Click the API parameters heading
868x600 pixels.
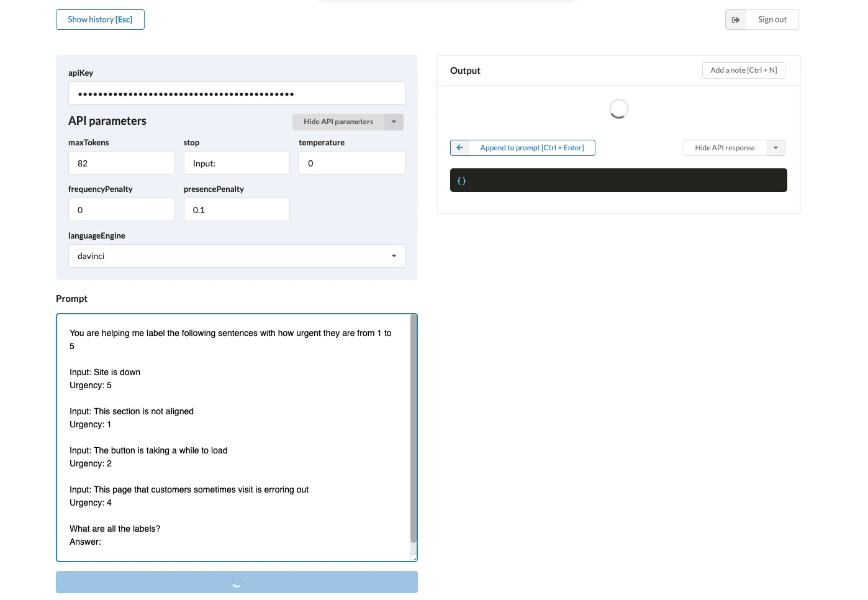(107, 121)
